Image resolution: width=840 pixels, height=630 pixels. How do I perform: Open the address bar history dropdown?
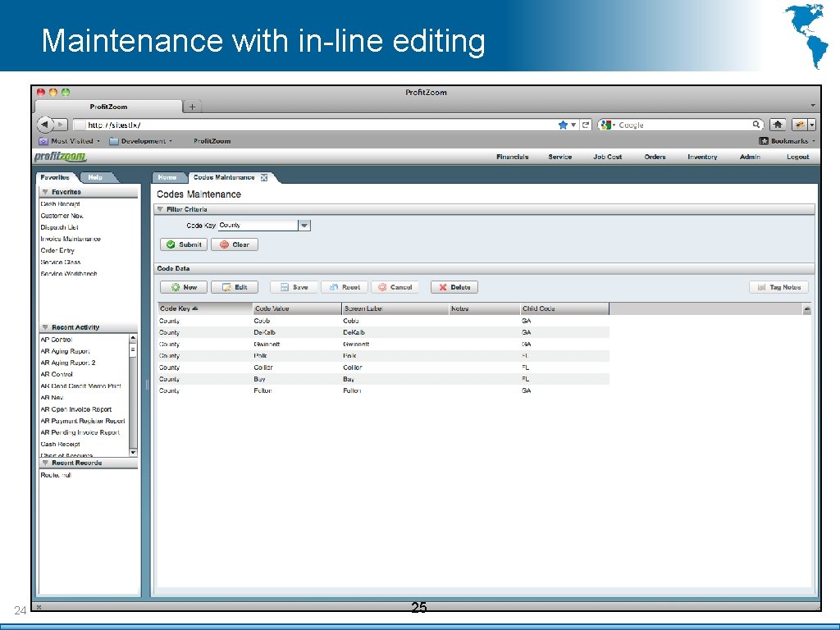click(573, 125)
